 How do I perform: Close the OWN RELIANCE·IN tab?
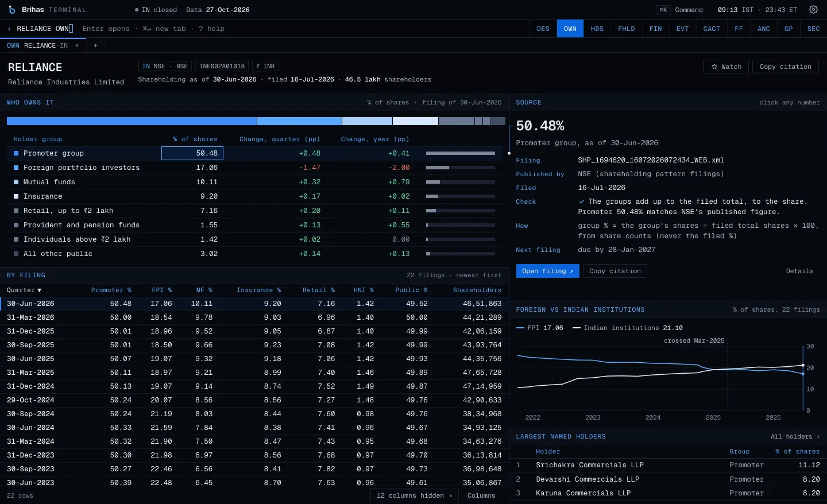click(x=77, y=45)
